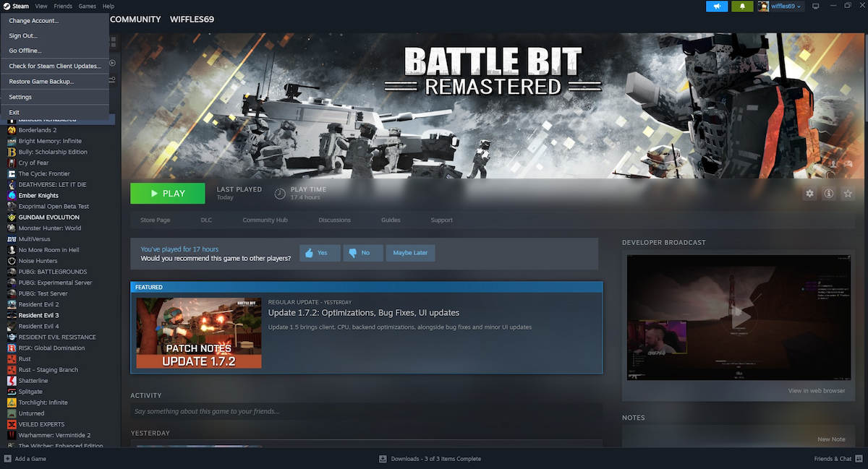Click the activity text input field
The image size is (868, 469).
pyautogui.click(x=366, y=411)
